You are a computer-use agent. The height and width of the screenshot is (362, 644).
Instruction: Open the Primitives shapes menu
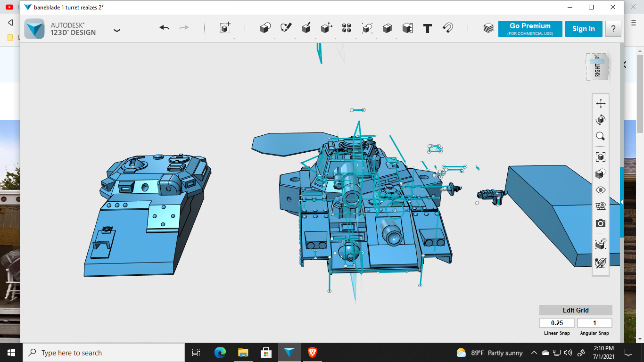(265, 28)
